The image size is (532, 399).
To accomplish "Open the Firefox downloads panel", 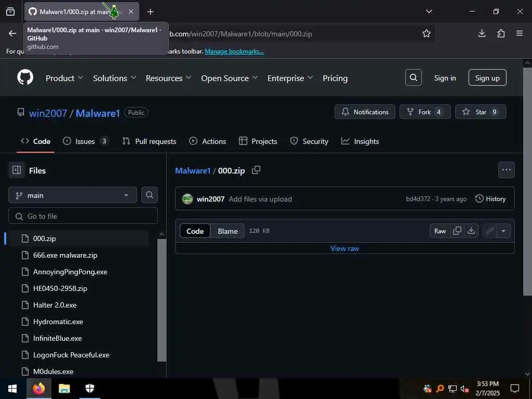I will [x=482, y=33].
